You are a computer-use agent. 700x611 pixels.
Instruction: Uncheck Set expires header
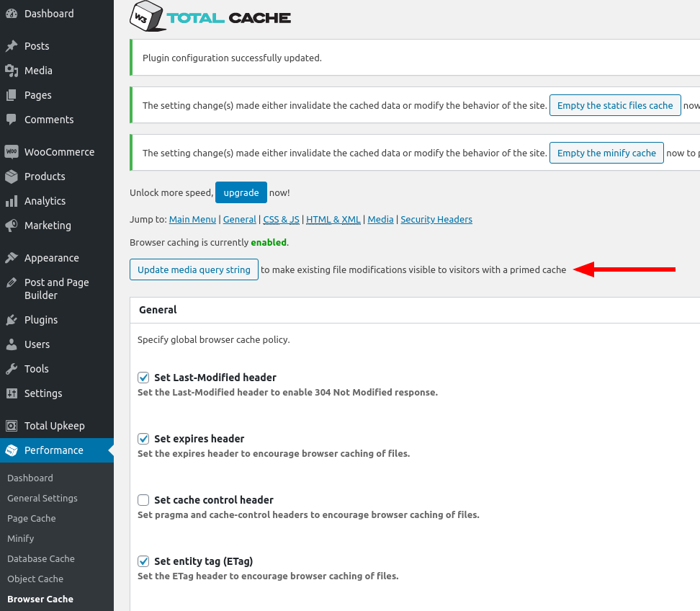click(x=143, y=439)
